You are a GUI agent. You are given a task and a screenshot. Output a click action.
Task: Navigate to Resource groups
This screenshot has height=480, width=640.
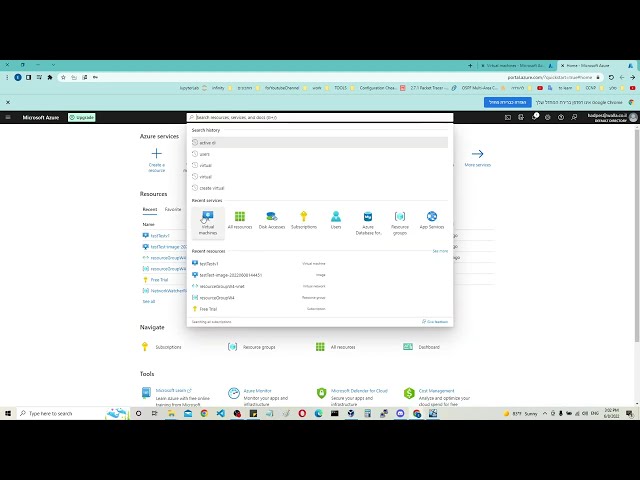(x=259, y=347)
